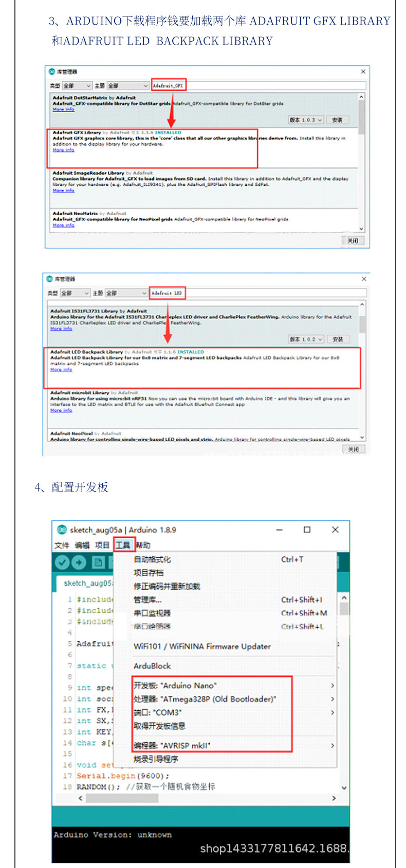Click the search field containing Adafruit_GFX
The height and width of the screenshot is (868, 406).
coord(259,86)
